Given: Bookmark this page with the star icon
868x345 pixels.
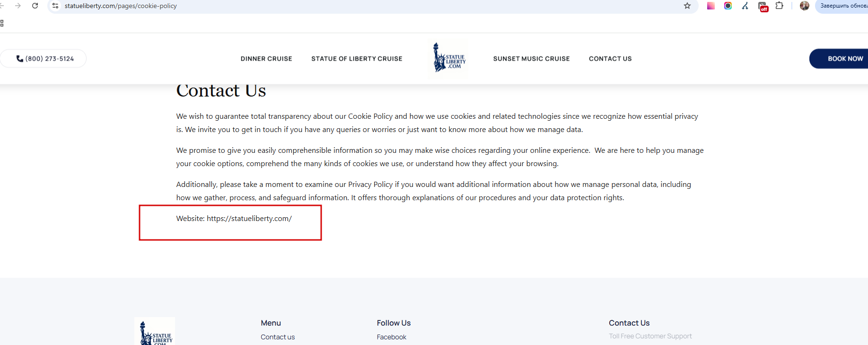Looking at the screenshot, I should click(687, 6).
